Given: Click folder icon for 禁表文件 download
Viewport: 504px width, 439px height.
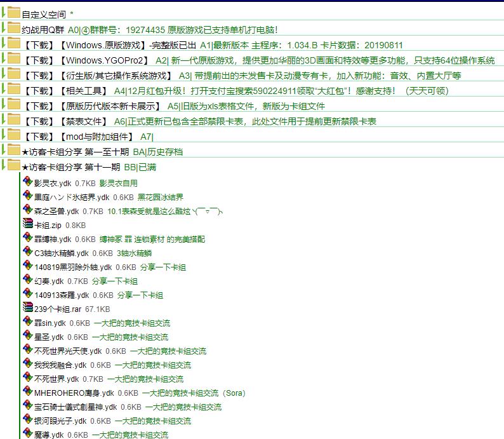Looking at the screenshot, I should tap(14, 119).
